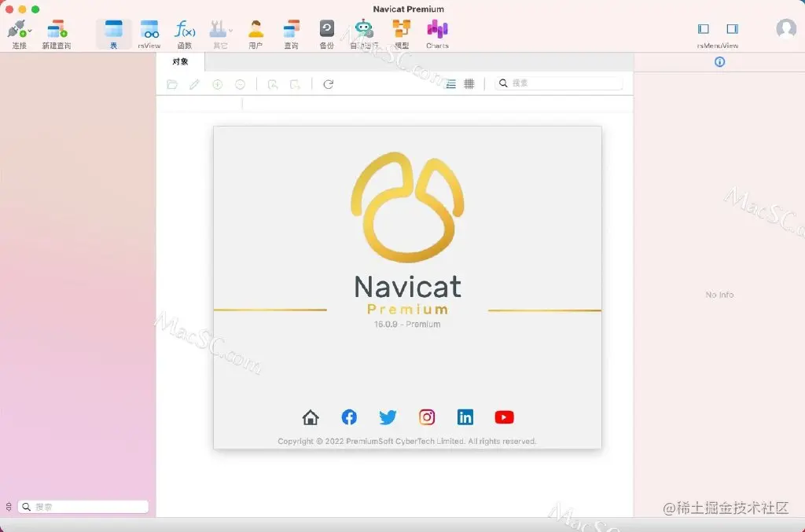Click the new table plus icon
805x532 pixels.
pos(217,84)
